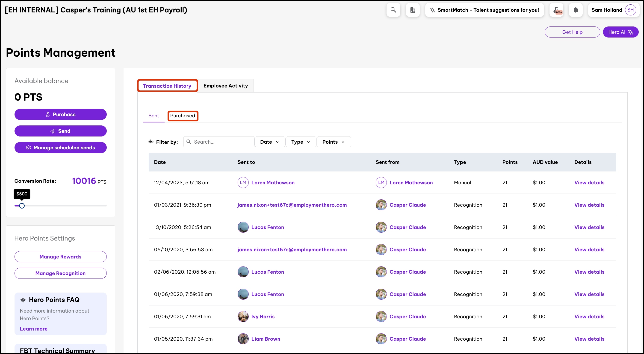Switch to the Purchased sub-tab
644x354 pixels.
click(183, 116)
